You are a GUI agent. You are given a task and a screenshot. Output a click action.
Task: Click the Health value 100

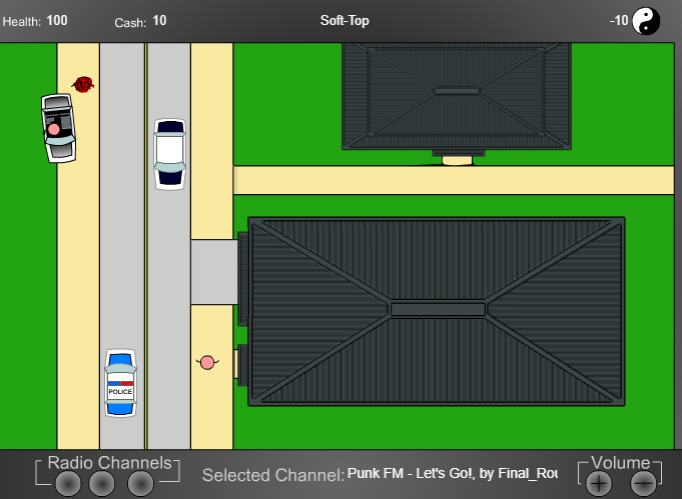point(57,20)
